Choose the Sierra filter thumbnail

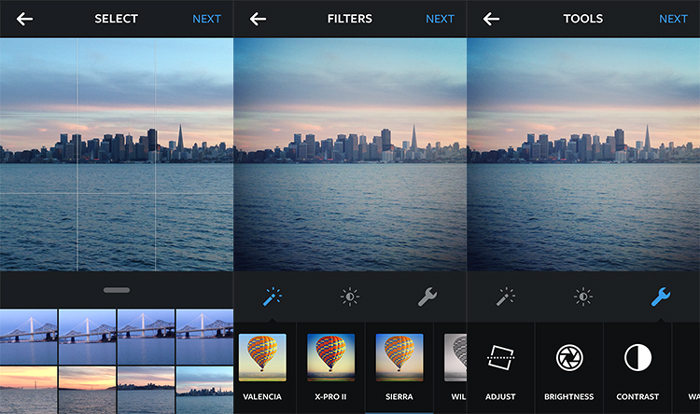[x=399, y=358]
